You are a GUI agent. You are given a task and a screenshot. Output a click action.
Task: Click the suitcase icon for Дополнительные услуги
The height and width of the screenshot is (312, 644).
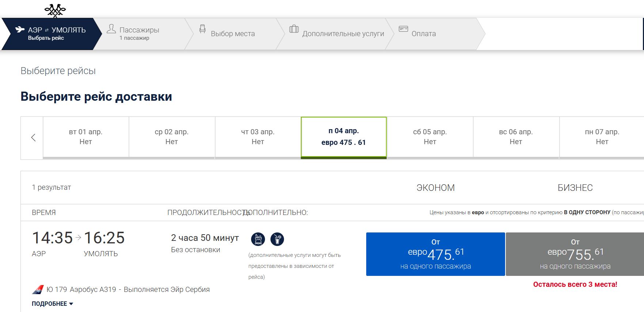click(x=294, y=29)
